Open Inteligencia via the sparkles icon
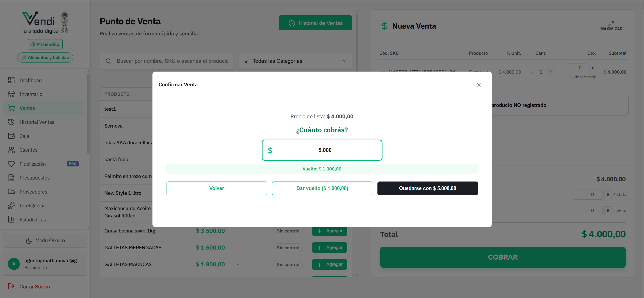 pos(11,206)
